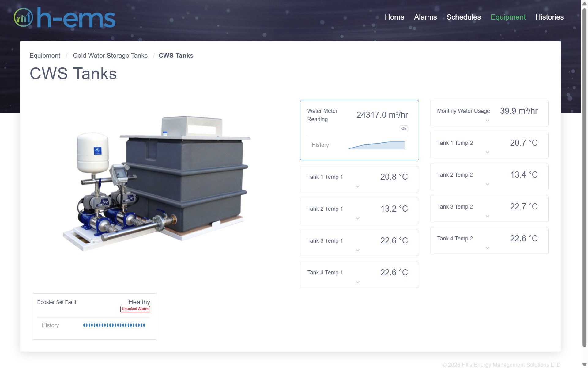Go to the Schedules page

(463, 17)
